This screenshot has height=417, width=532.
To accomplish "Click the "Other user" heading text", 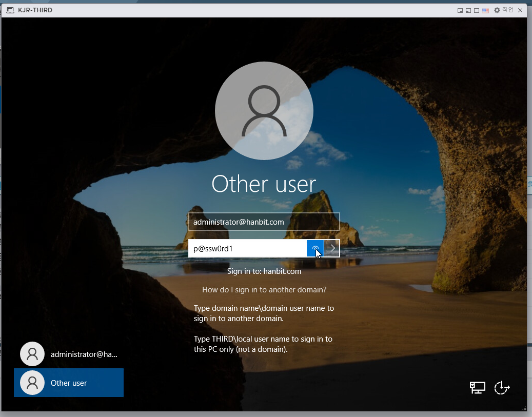I will (264, 184).
